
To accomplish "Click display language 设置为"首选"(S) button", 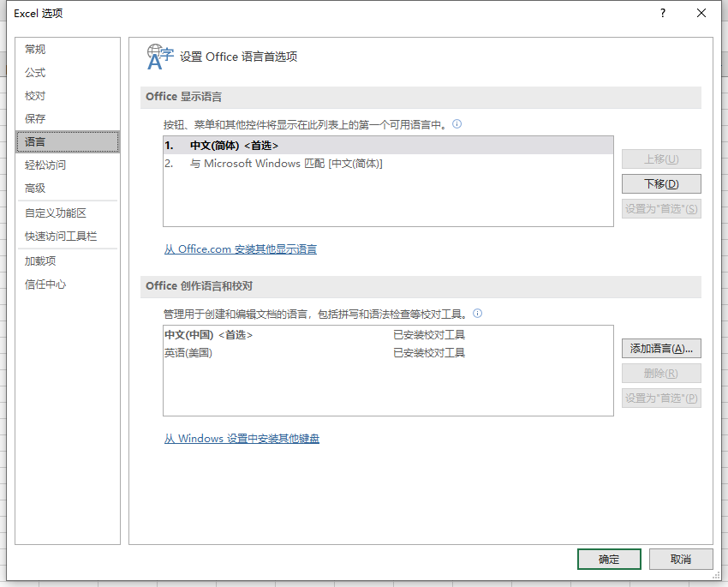I will (x=661, y=209).
